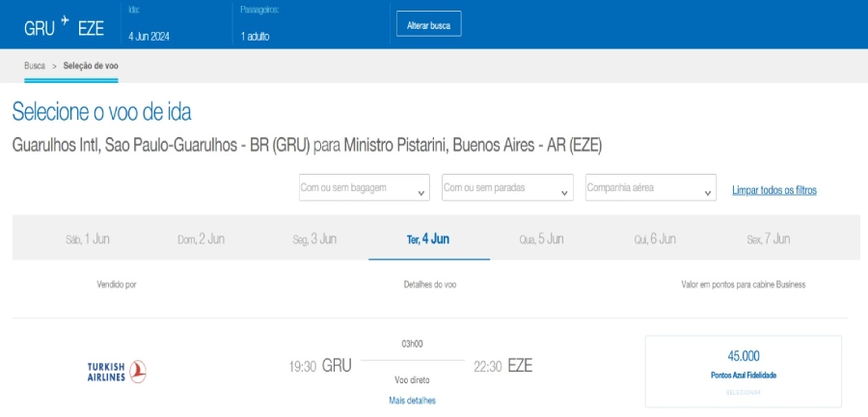Click Selecionar on the 45.000 points fare
Viewport: 868px width, 417px height.
click(x=743, y=393)
